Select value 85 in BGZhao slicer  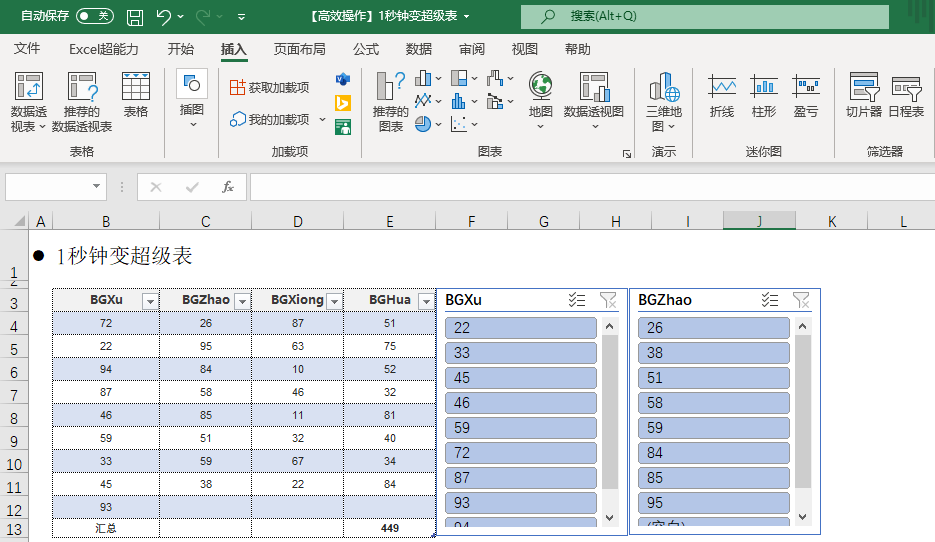point(714,478)
